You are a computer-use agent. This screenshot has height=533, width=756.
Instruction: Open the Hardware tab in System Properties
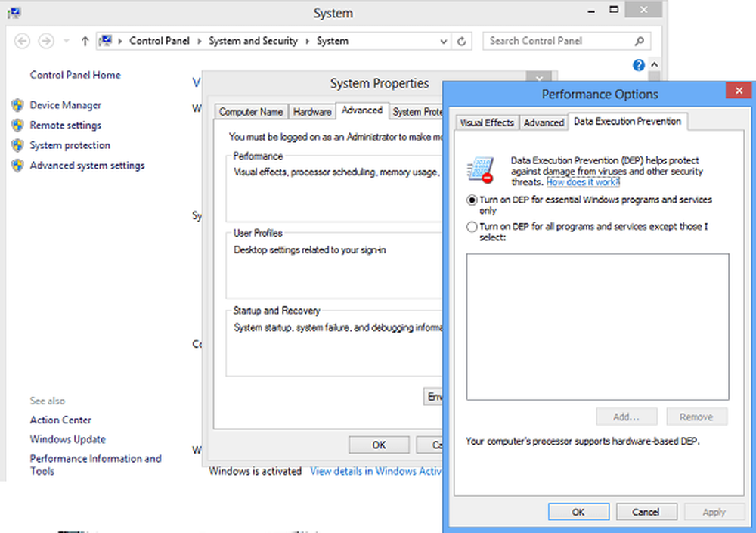point(312,112)
